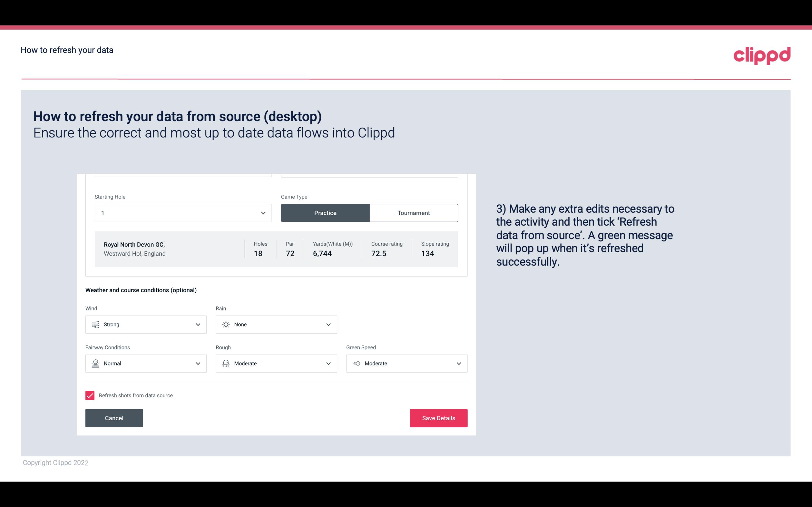Click the wind condition icon
Image resolution: width=812 pixels, height=507 pixels.
[x=95, y=325]
